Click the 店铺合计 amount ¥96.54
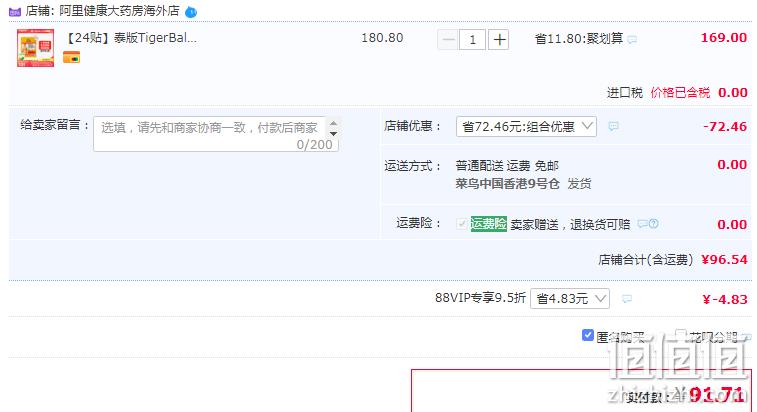The height and width of the screenshot is (412, 757). (724, 260)
